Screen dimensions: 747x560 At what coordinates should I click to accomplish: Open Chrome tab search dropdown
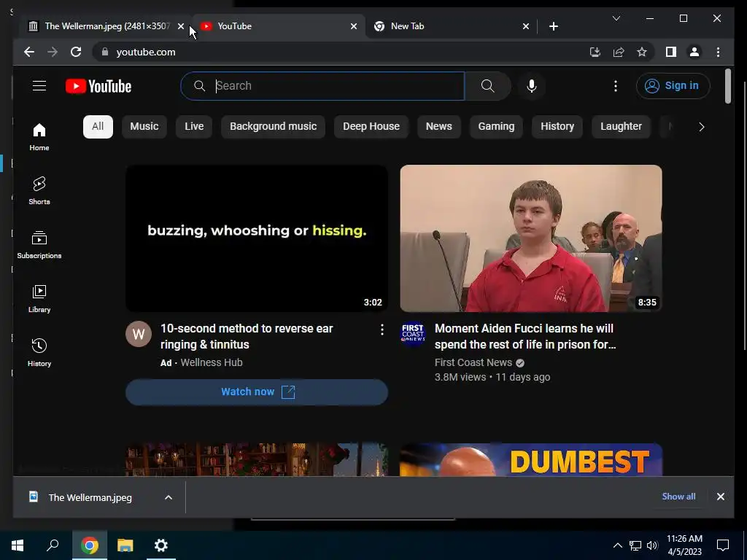pyautogui.click(x=616, y=18)
